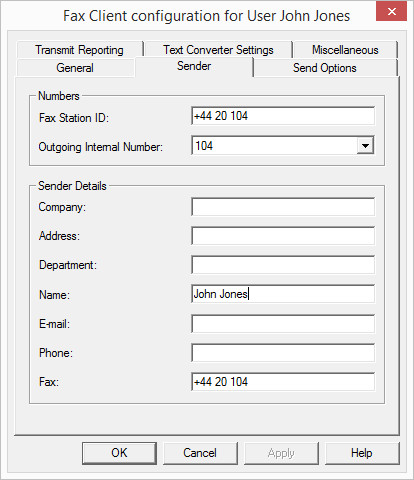
Task: Close the Fax Client configuration dialog
Action: 391,12
